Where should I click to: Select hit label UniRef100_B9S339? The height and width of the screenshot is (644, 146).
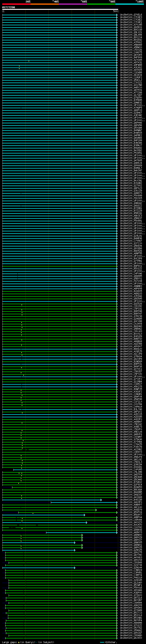pos(131,30)
